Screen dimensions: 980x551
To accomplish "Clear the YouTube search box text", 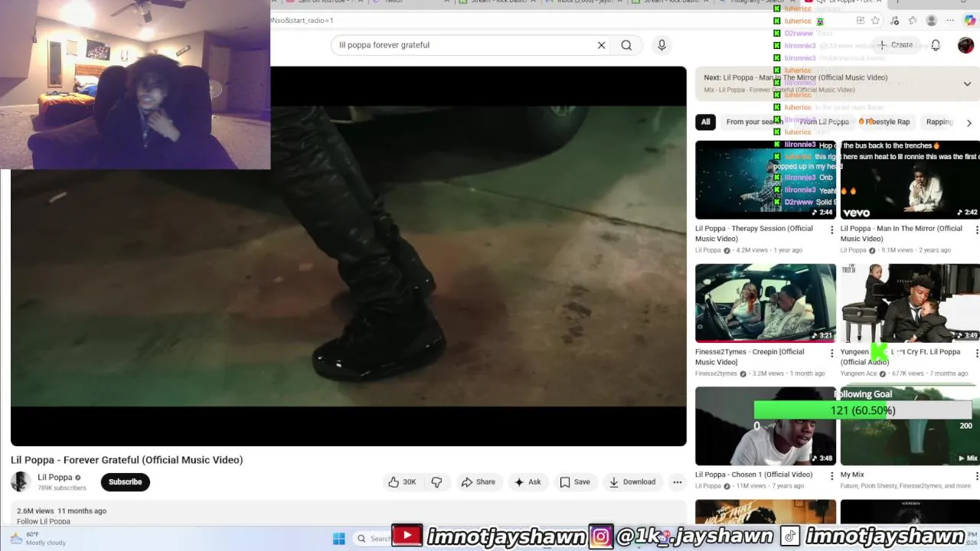I will point(601,45).
